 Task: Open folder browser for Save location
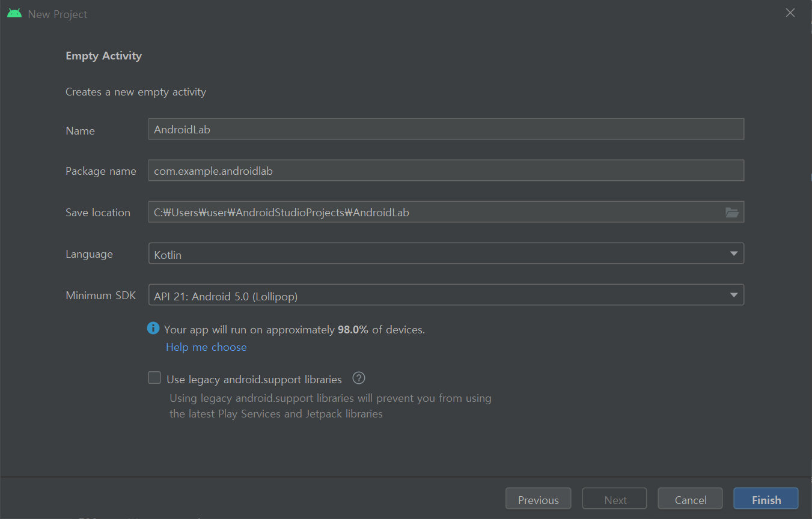coord(731,212)
